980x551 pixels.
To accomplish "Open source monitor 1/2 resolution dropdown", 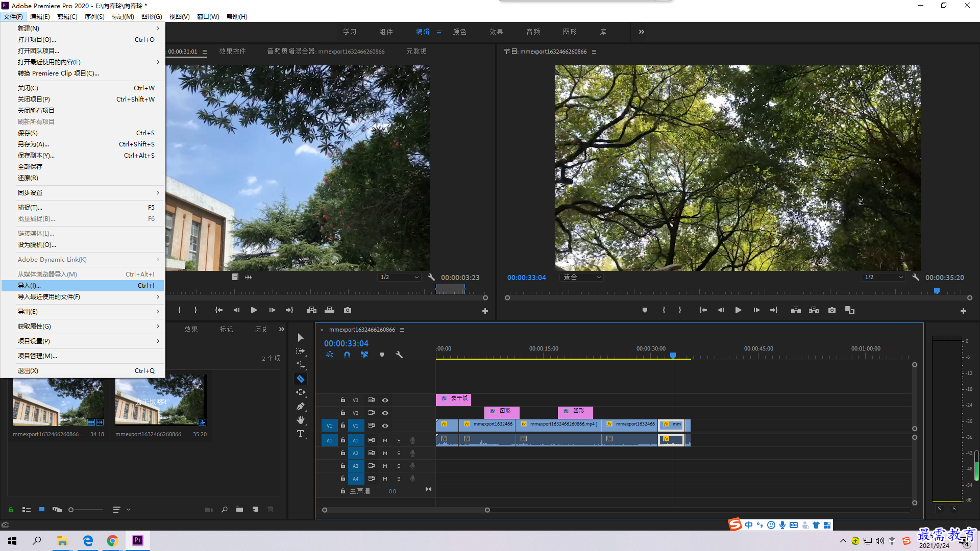I will coord(399,277).
